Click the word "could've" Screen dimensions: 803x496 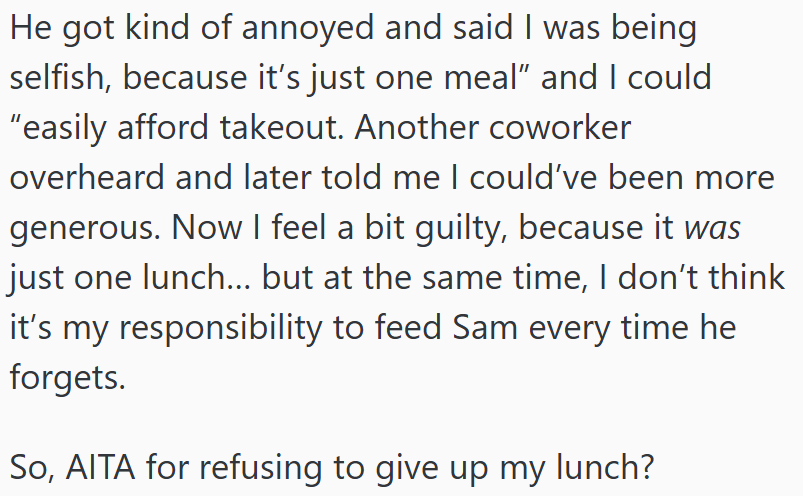[533, 177]
